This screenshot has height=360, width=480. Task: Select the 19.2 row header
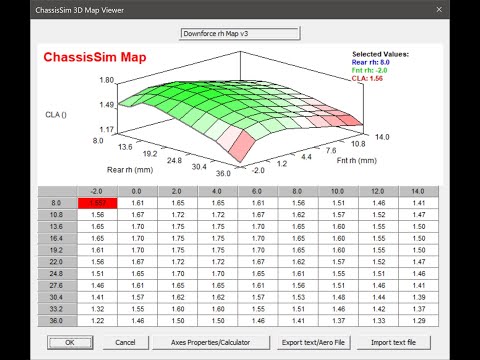pos(57,250)
